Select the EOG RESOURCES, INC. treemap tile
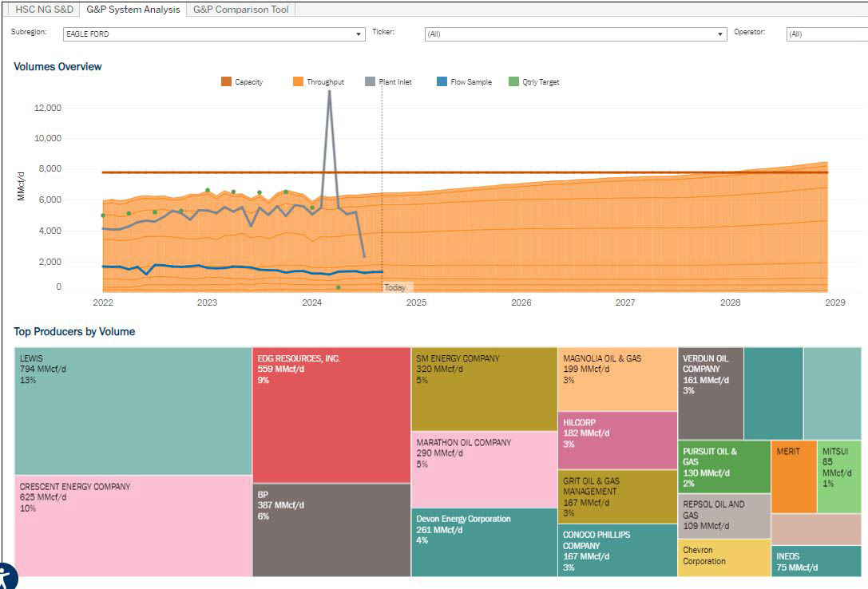 click(331, 415)
